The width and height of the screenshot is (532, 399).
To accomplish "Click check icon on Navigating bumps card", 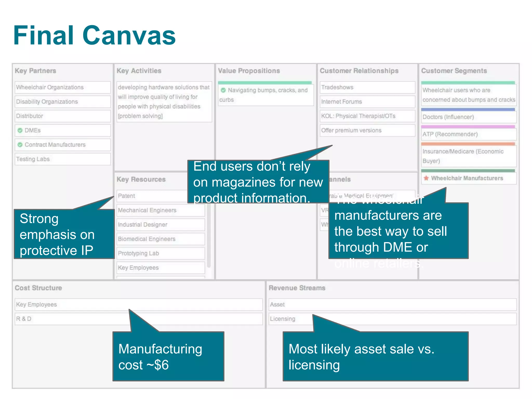I will [x=223, y=90].
